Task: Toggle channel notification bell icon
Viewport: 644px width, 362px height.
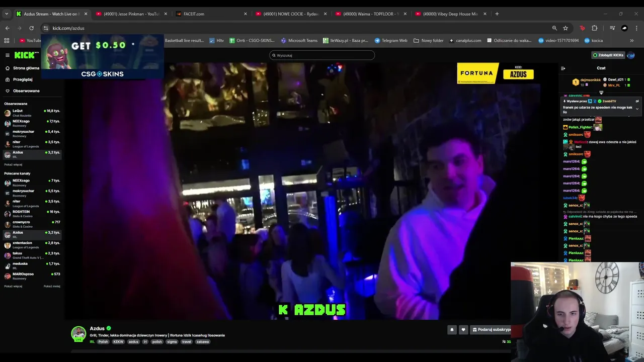Action: click(452, 330)
